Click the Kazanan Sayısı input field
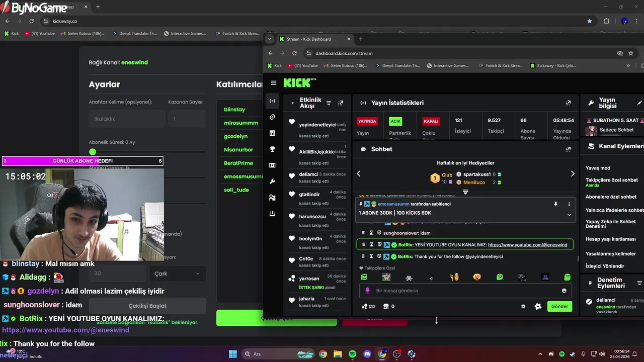This screenshot has width=644, height=362. [187, 119]
